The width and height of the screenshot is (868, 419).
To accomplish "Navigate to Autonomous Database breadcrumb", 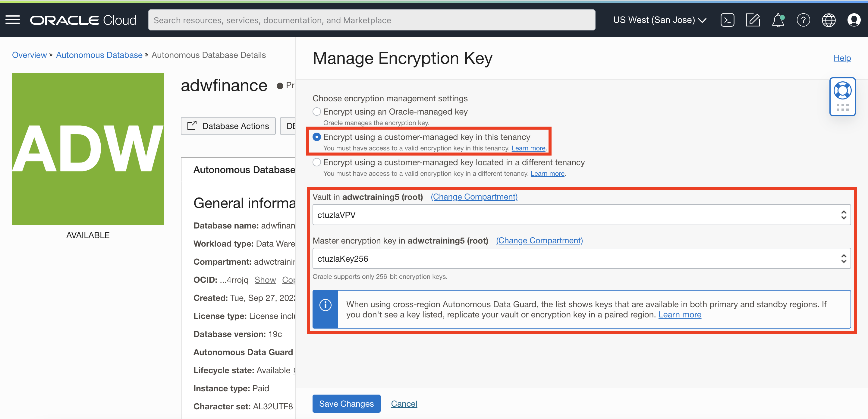I will click(99, 55).
